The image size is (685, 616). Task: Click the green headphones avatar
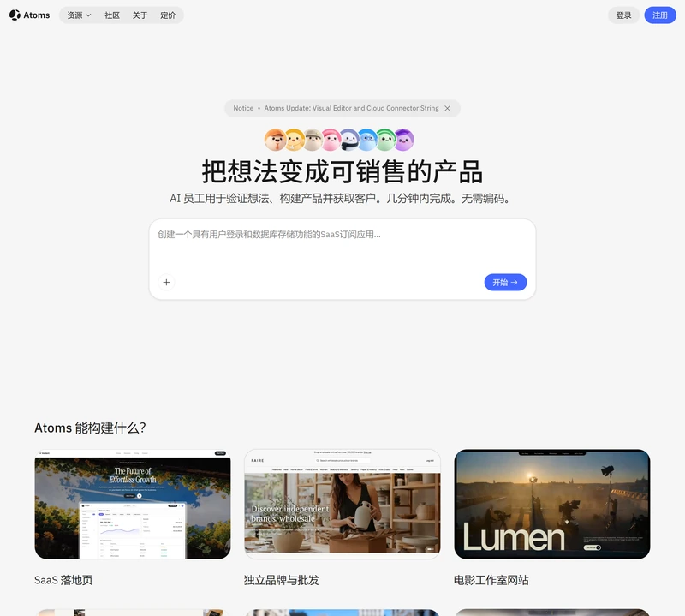click(x=386, y=140)
